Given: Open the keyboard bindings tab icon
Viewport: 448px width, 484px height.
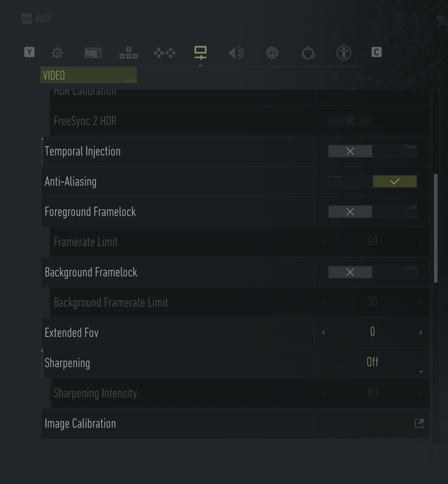Looking at the screenshot, I should click(129, 53).
